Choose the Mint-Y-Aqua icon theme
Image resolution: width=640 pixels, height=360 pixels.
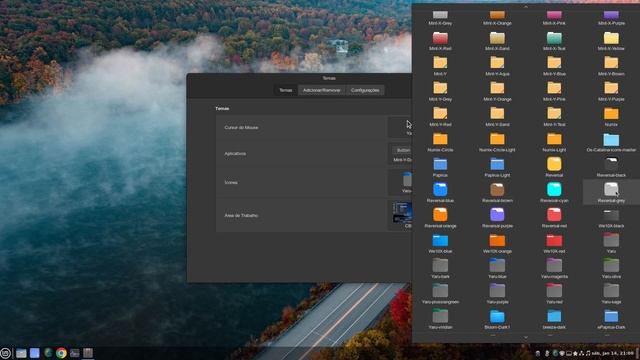(497, 67)
